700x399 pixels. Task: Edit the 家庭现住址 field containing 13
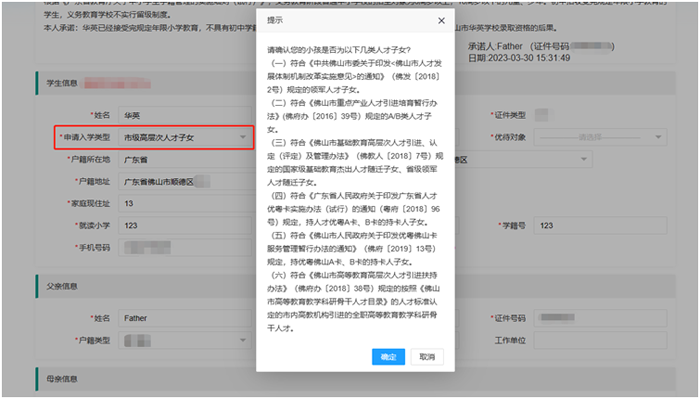pyautogui.click(x=187, y=204)
